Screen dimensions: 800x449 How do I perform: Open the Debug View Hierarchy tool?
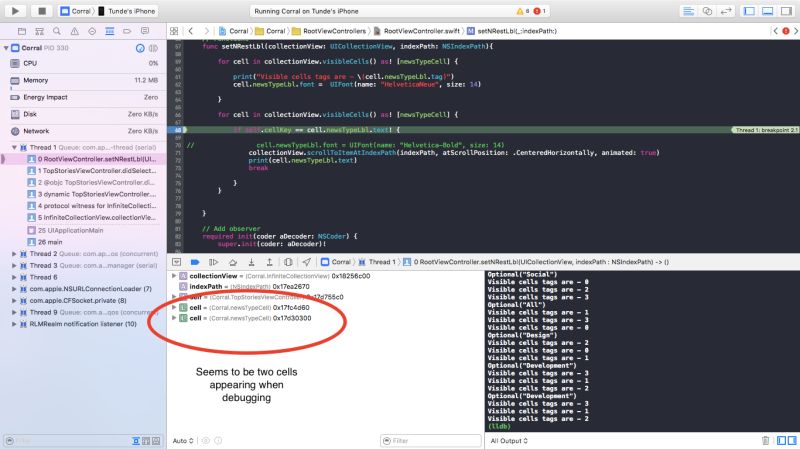288,262
